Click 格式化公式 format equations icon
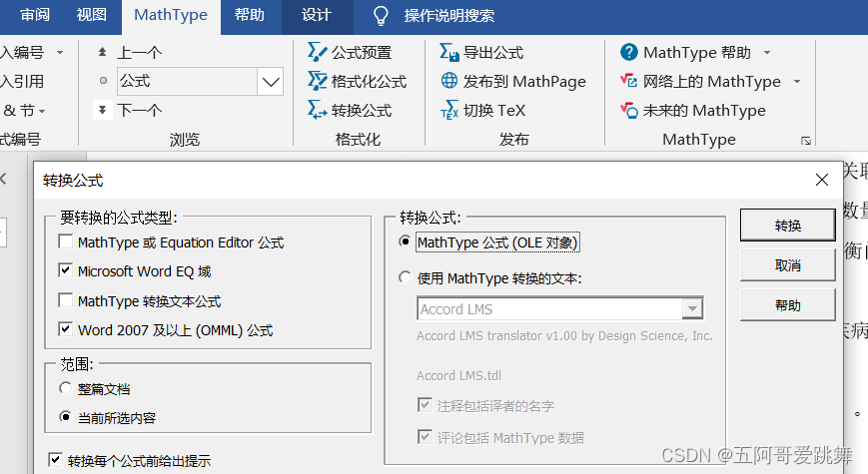The image size is (868, 474). (x=318, y=81)
